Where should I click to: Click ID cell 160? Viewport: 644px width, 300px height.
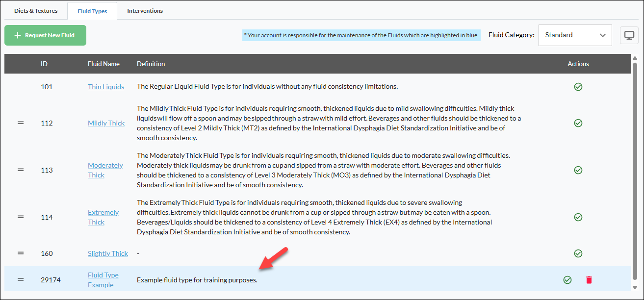[47, 253]
